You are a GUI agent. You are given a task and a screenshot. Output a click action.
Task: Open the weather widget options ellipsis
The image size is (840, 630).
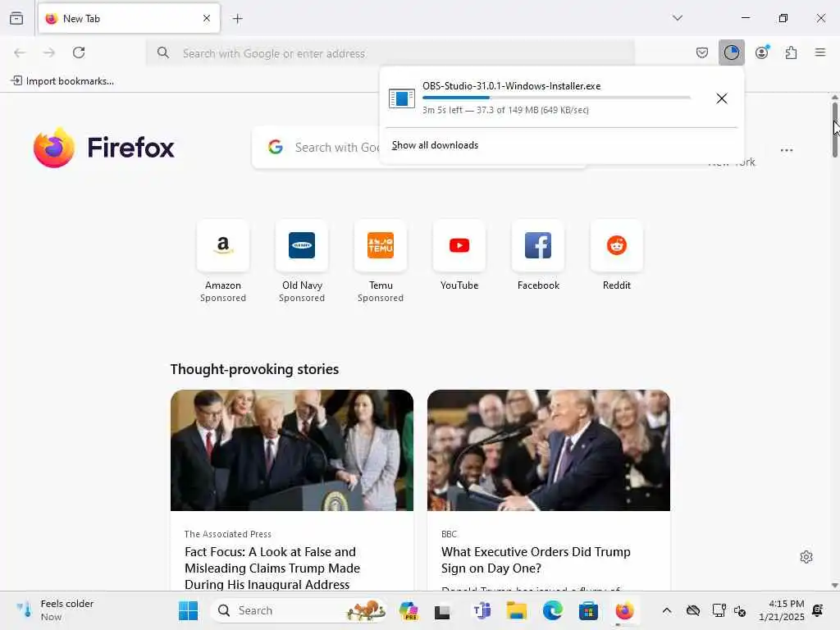point(787,151)
